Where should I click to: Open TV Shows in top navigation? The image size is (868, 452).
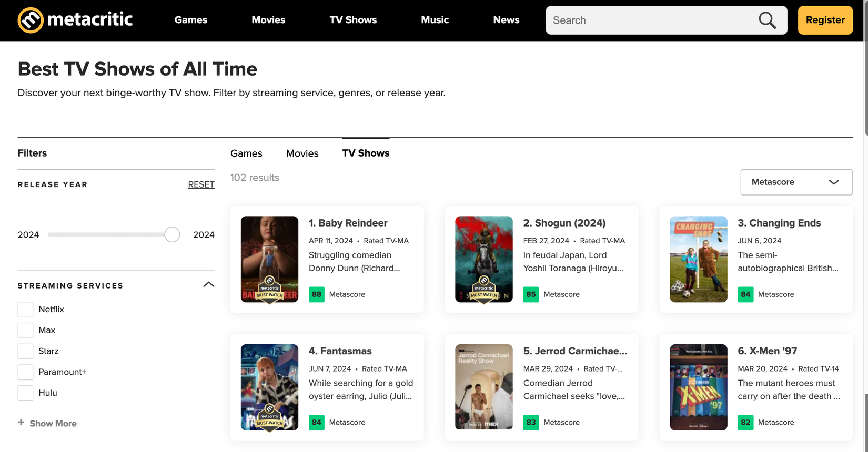353,20
